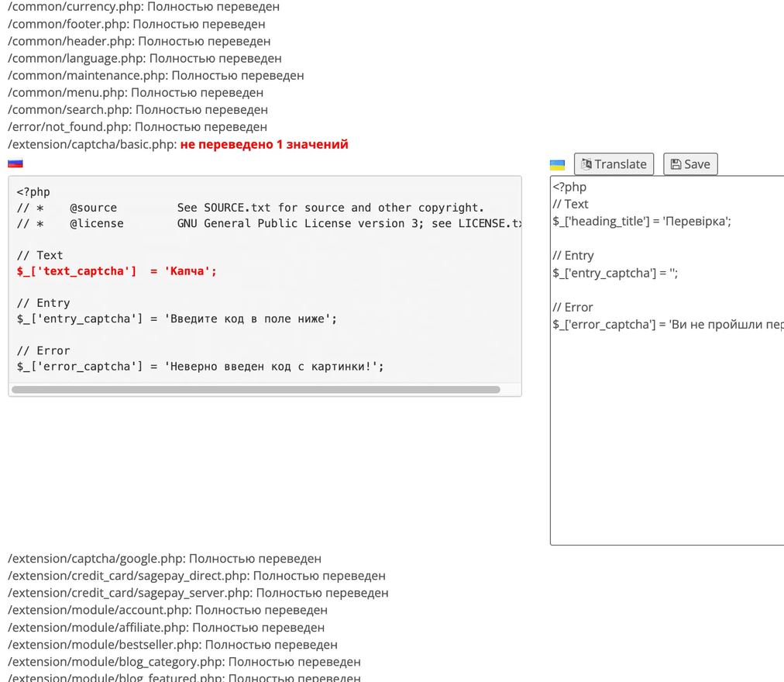Viewport: 784px width, 682px height.
Task: Open the /error/not_found.php entry
Action: click(137, 126)
